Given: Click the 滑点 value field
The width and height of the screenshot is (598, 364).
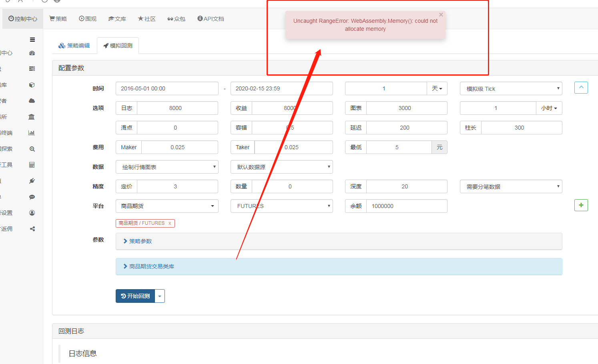Looking at the screenshot, I should tap(177, 128).
